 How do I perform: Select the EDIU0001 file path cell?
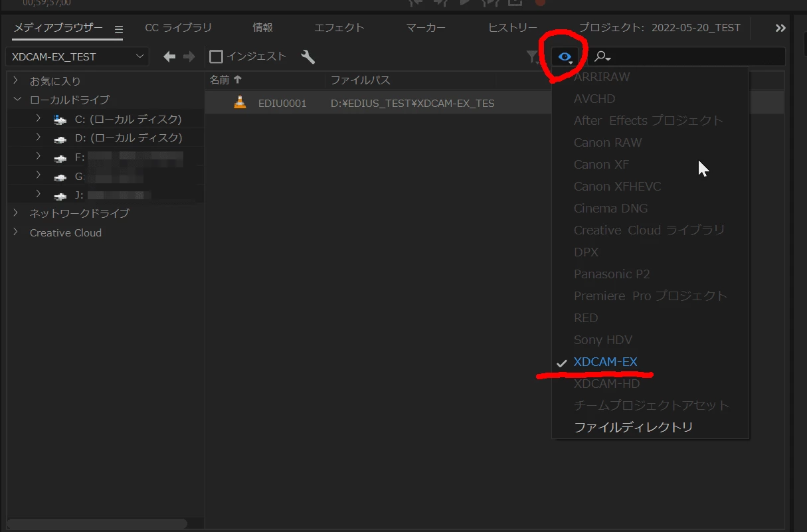(x=412, y=104)
